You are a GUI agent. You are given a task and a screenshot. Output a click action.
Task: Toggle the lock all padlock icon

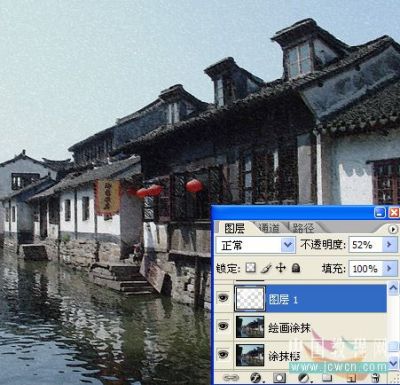pos(296,268)
